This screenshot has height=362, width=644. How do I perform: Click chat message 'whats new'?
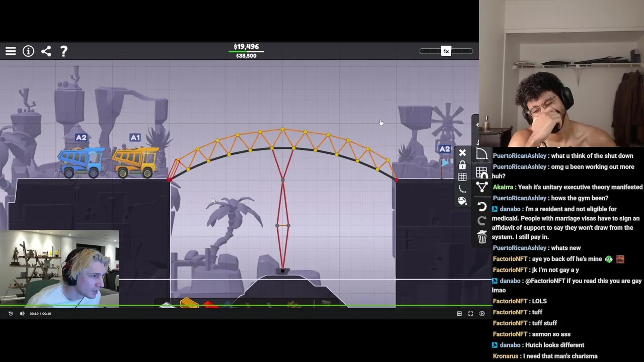[566, 248]
